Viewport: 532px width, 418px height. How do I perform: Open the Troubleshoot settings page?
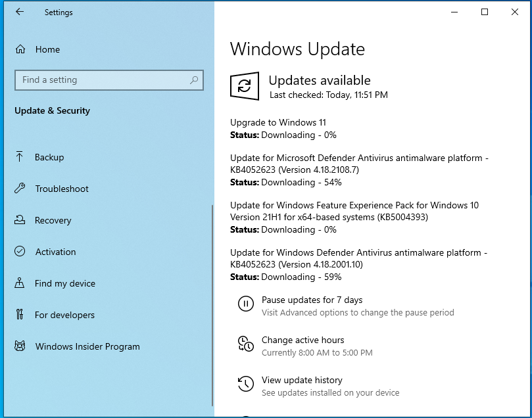coord(62,189)
